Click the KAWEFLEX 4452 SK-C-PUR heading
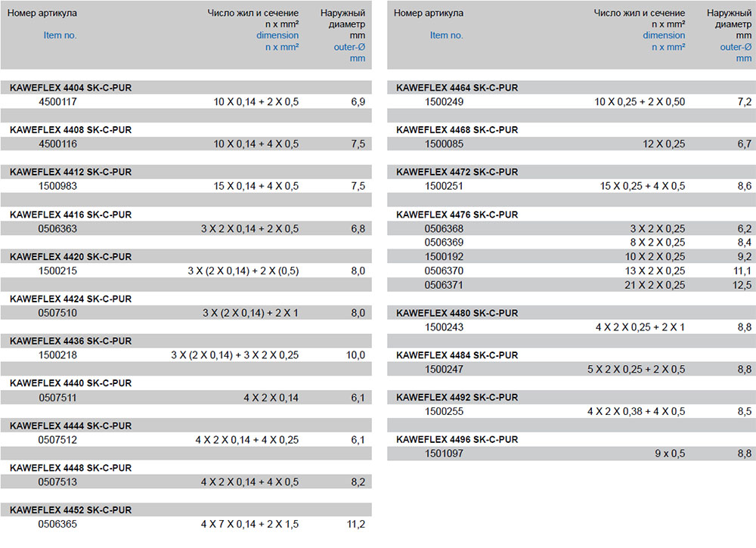 tap(70, 510)
